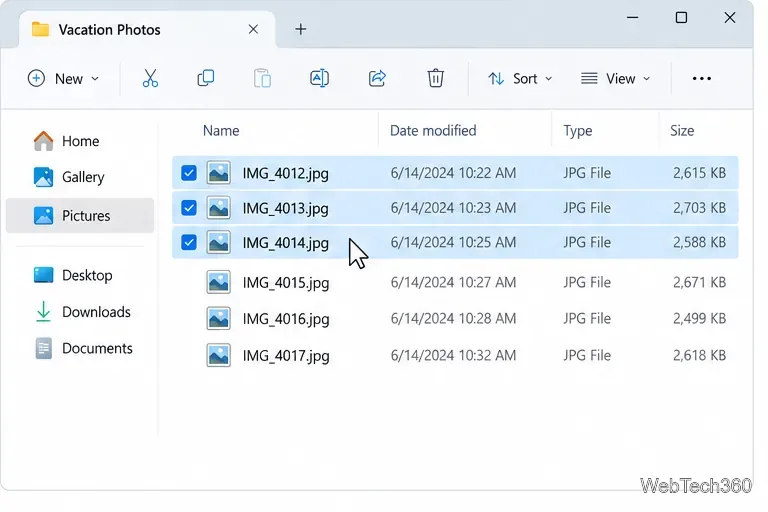Screen dimensions: 768x512
Task: Click the 2,703 KB size value
Action: click(x=699, y=208)
